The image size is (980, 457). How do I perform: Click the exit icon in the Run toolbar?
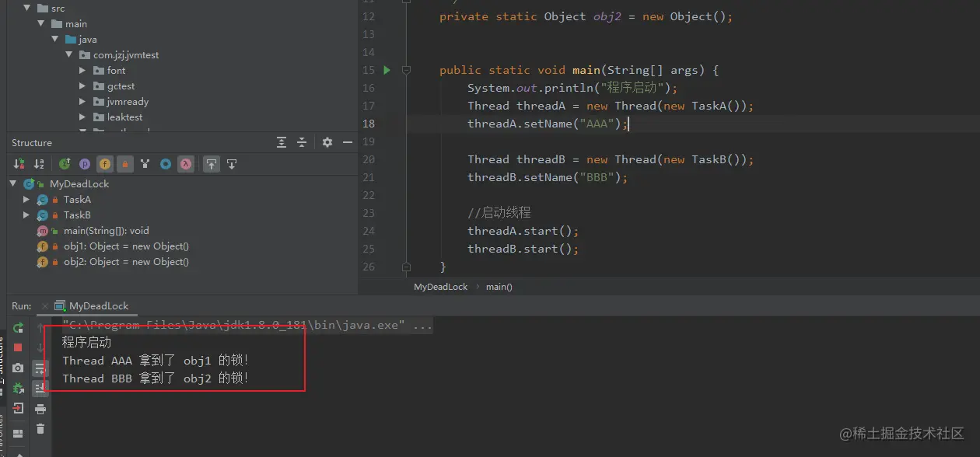click(x=18, y=408)
